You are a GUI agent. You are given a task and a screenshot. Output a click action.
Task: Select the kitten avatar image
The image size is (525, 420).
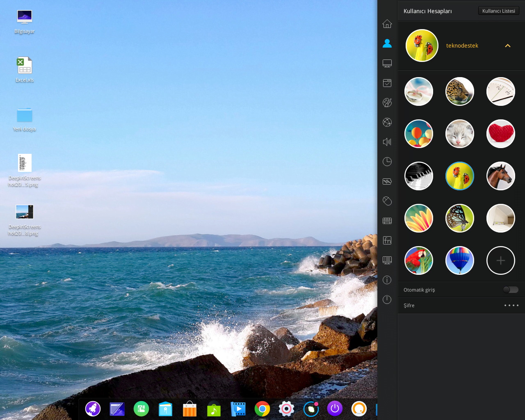[x=459, y=133]
